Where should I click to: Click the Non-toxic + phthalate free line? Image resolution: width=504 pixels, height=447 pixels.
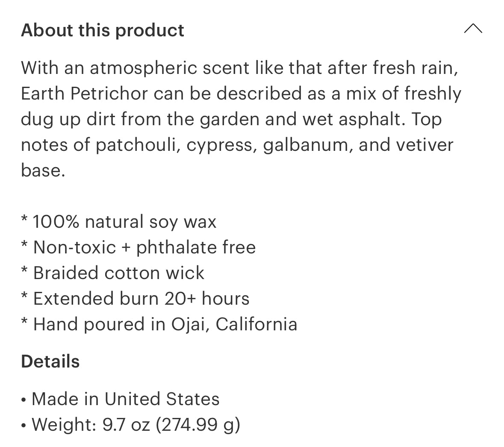144,247
